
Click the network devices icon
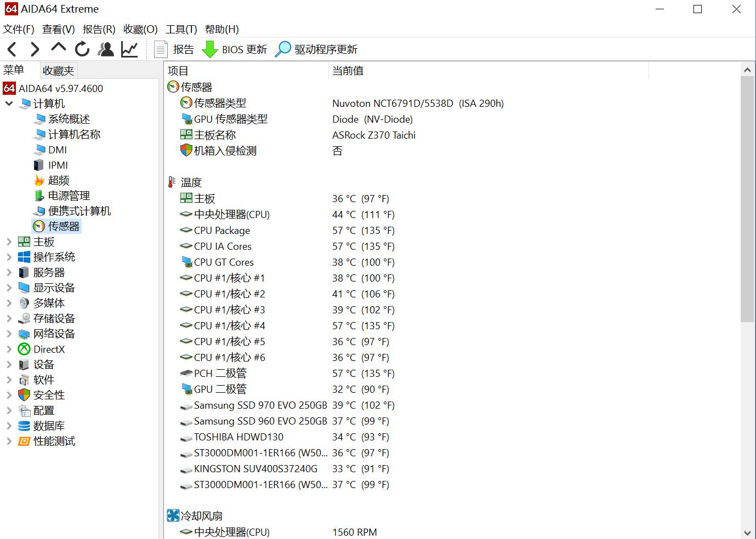24,334
